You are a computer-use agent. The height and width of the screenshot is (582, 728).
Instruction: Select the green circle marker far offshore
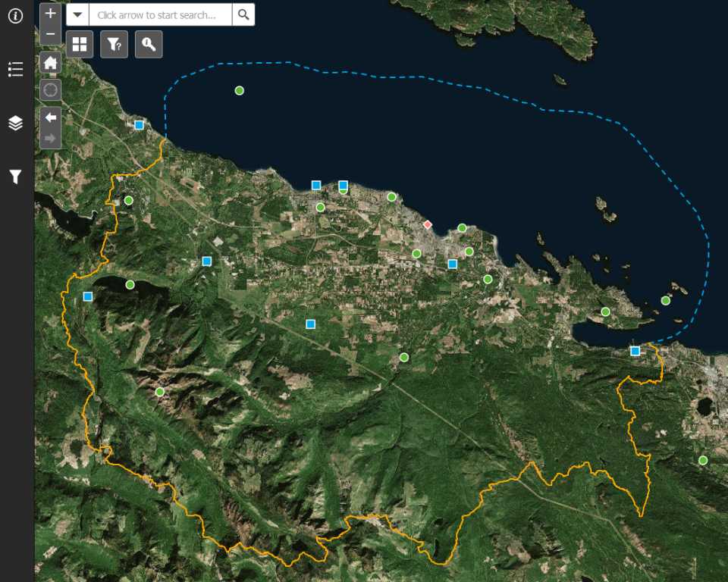coord(239,90)
